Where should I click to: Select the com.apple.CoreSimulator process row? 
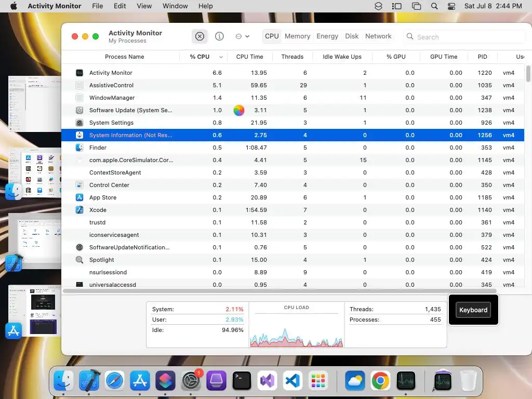tap(292, 160)
